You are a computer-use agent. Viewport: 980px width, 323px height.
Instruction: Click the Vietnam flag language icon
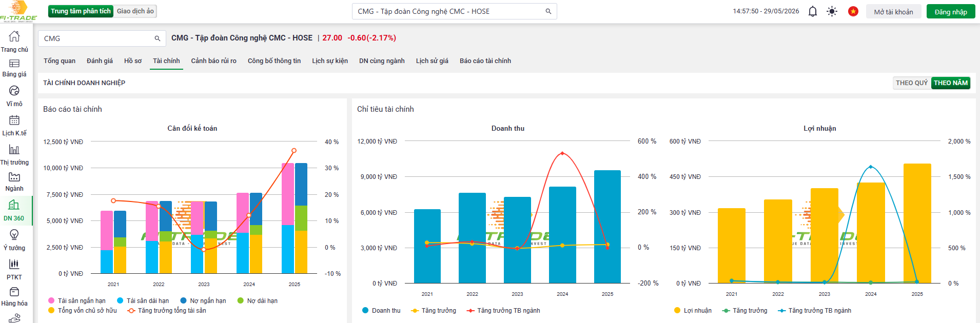[853, 11]
